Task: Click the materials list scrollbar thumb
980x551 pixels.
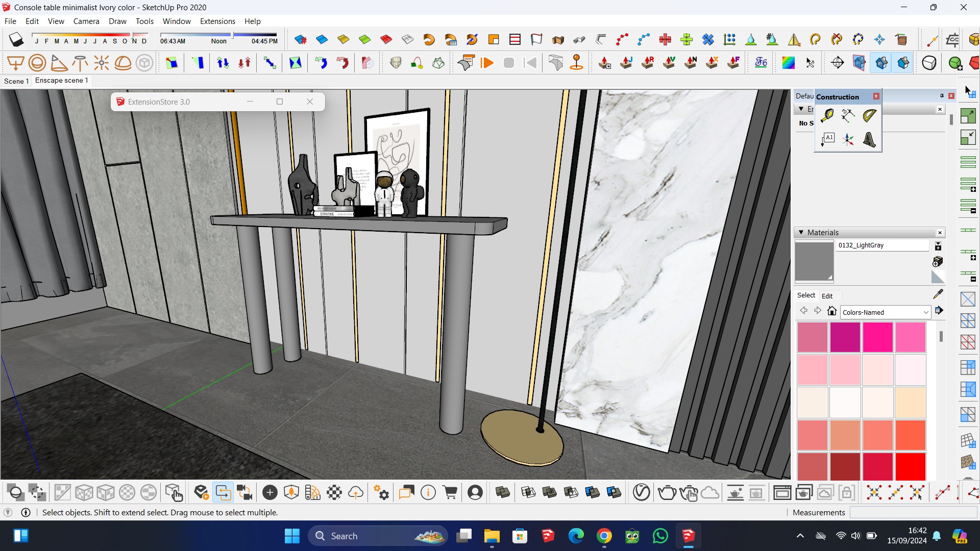Action: tap(941, 337)
